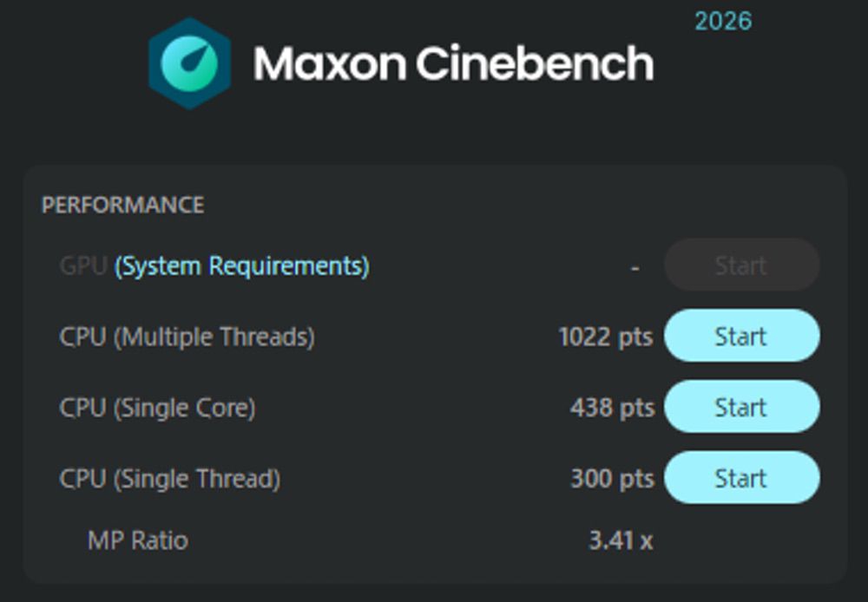The height and width of the screenshot is (602, 868).
Task: Click the Maxon Cinebench title text
Action: pyautogui.click(x=453, y=63)
